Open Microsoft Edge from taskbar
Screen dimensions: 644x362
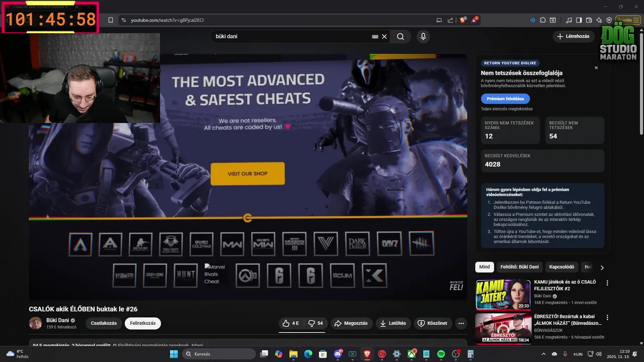click(x=308, y=354)
